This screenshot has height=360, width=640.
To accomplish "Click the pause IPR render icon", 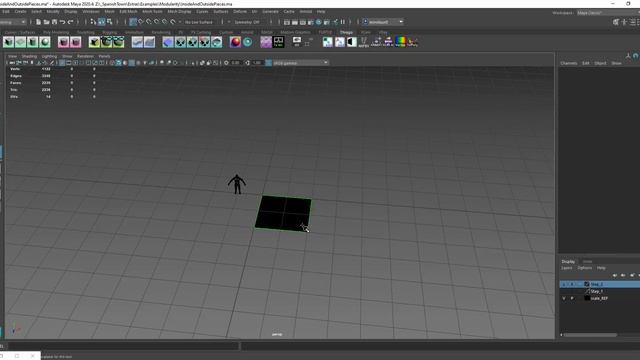I will point(342,22).
